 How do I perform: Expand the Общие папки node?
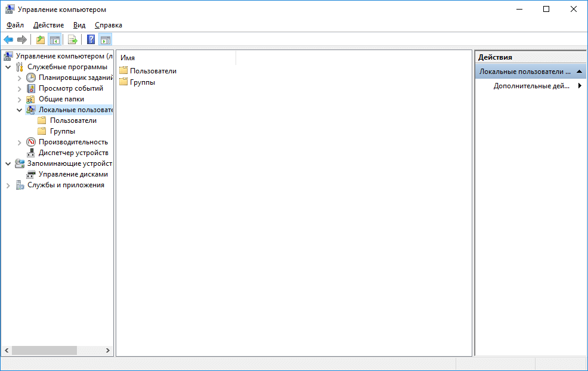click(x=20, y=100)
